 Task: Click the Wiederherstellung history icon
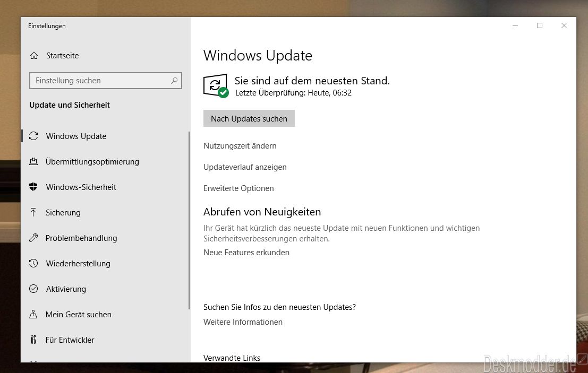pos(33,263)
